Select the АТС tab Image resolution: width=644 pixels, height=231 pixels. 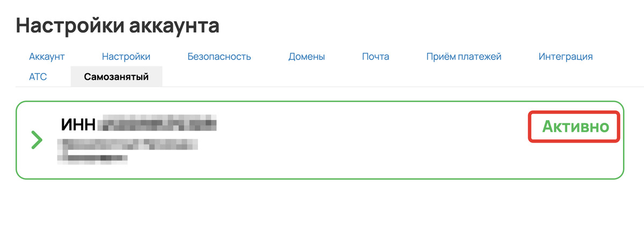[38, 77]
